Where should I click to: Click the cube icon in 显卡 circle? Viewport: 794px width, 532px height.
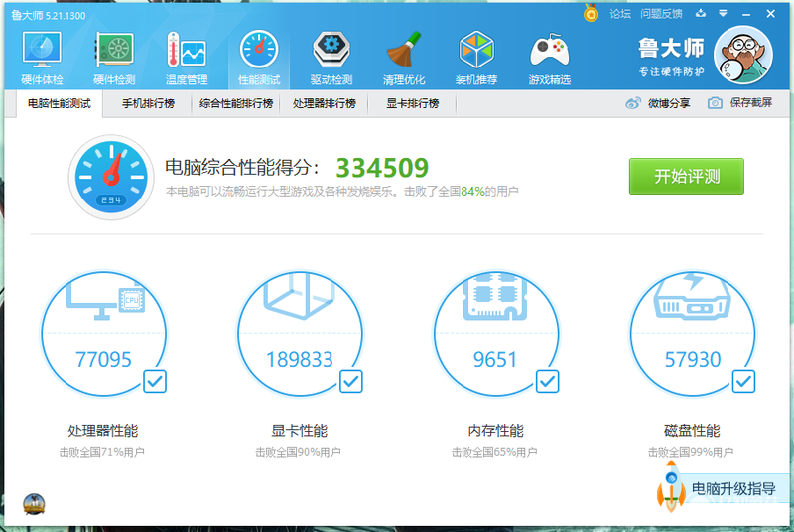click(299, 296)
